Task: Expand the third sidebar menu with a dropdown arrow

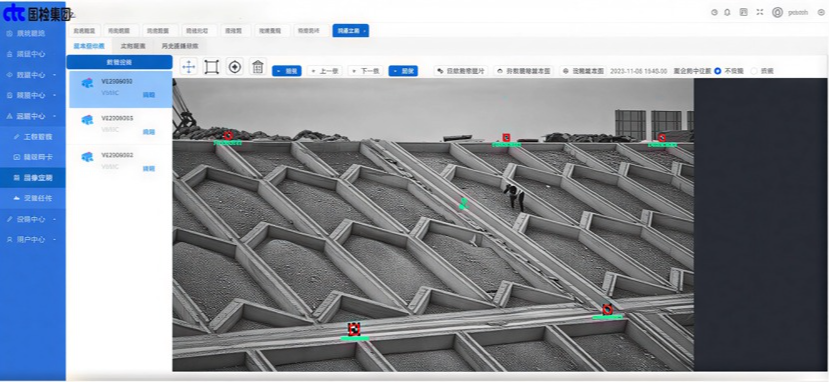Action: [33, 74]
